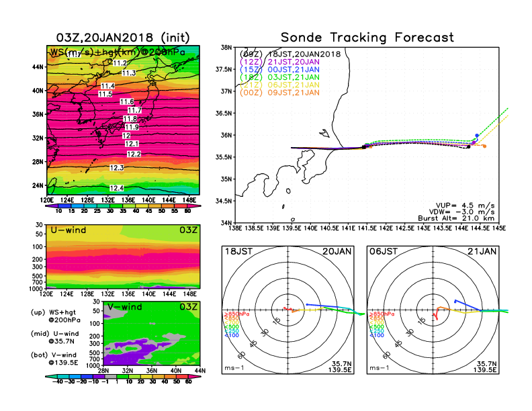Click the "20JAN" label on the left hodograph
The width and height of the screenshot is (532, 411).
[337, 251]
